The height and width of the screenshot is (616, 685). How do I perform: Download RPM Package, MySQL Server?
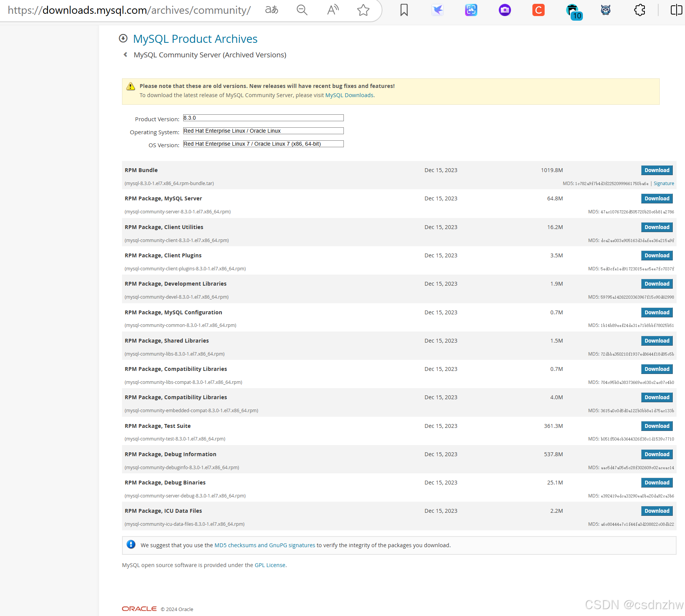pos(657,198)
